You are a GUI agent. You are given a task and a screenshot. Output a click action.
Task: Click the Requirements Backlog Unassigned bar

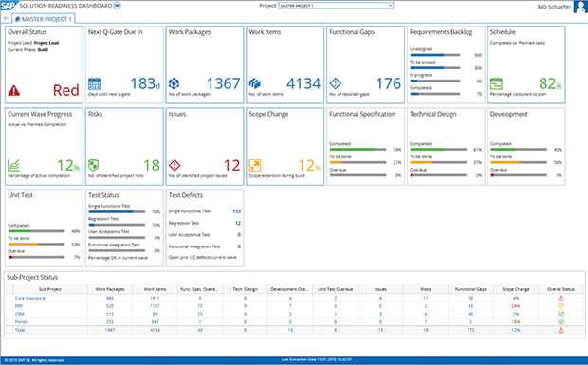(435, 55)
